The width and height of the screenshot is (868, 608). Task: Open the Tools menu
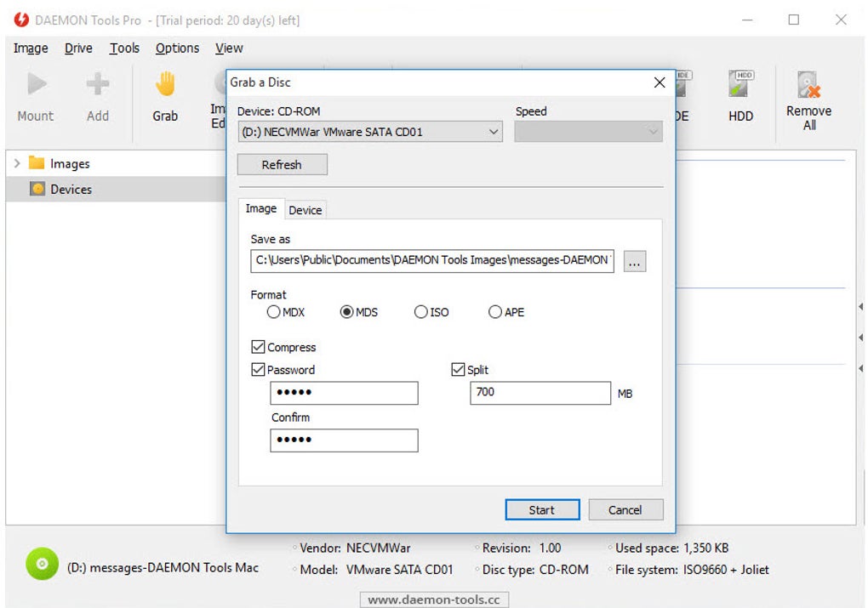point(124,48)
